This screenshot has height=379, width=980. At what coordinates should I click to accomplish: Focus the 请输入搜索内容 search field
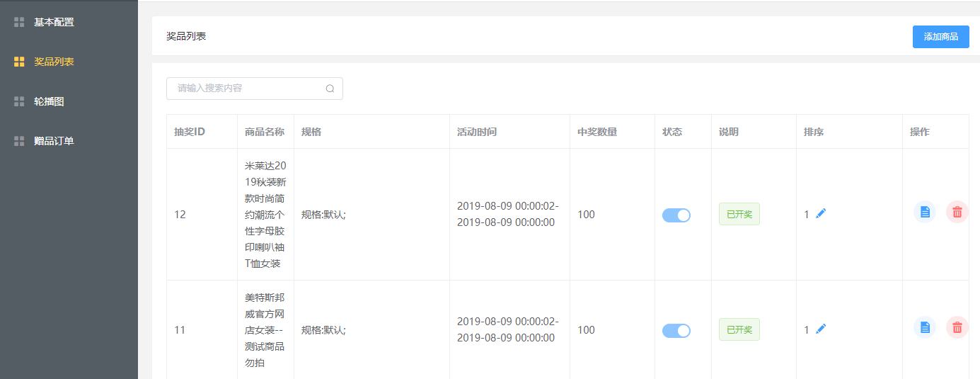click(x=255, y=89)
